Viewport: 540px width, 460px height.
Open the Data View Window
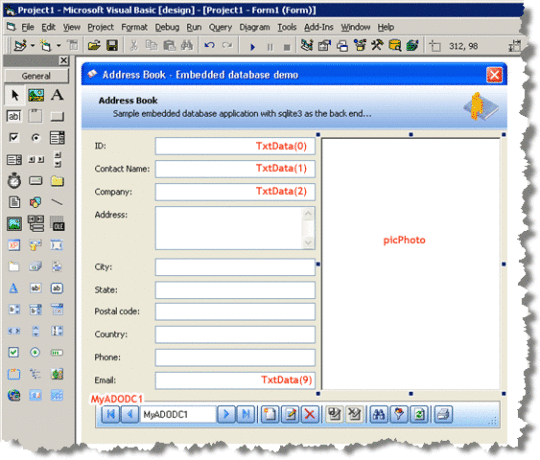click(x=395, y=45)
